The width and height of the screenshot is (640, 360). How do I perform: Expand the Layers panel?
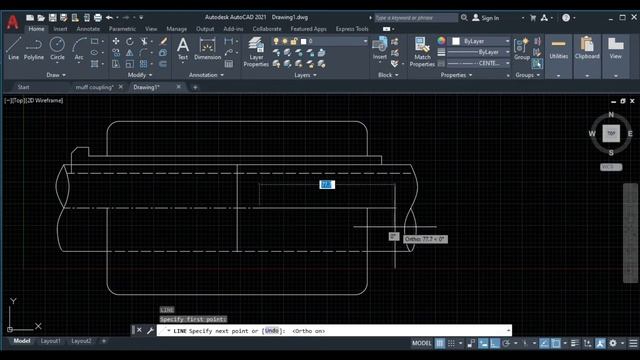(x=305, y=75)
